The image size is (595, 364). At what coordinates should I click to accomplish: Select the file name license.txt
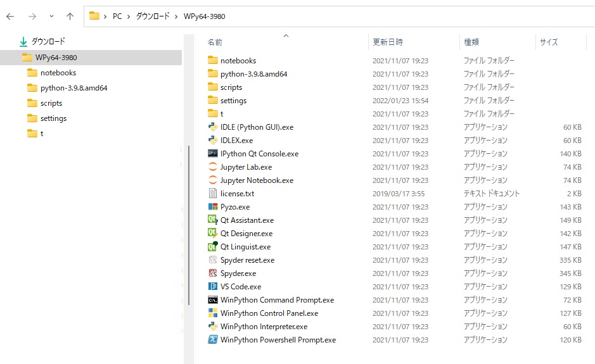point(237,193)
